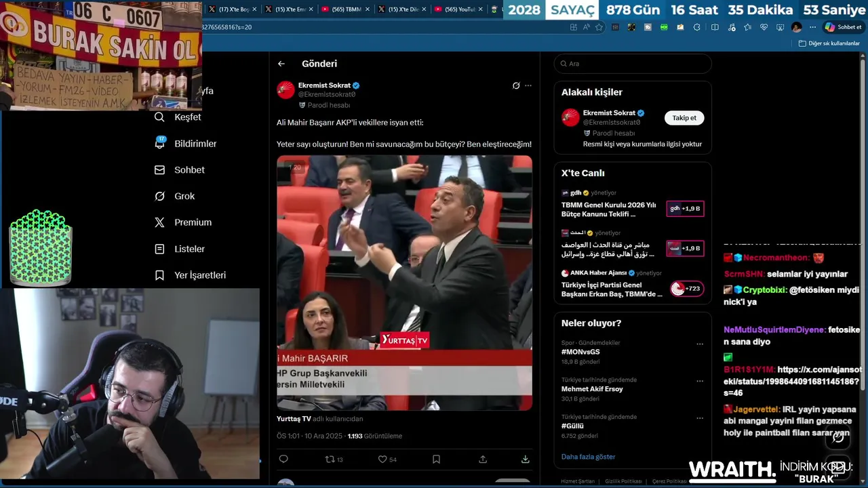
Task: Click the Gizlilik Politikası footer link
Action: pyautogui.click(x=623, y=481)
